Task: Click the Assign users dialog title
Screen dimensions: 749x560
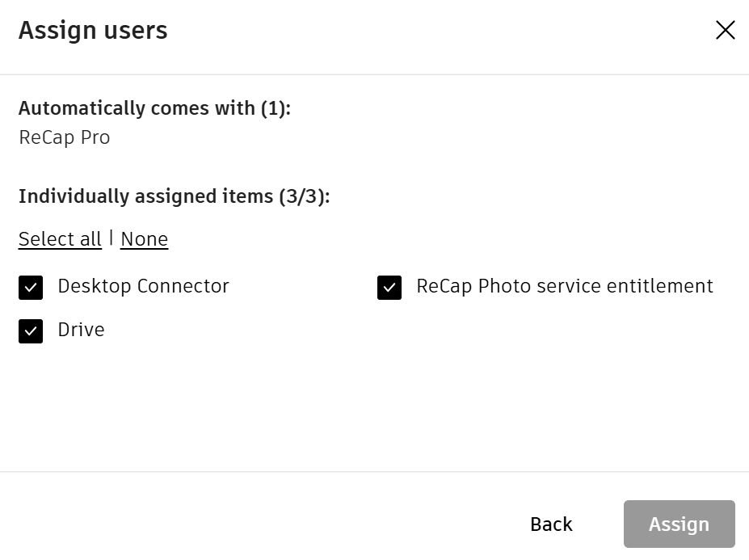Action: click(91, 30)
